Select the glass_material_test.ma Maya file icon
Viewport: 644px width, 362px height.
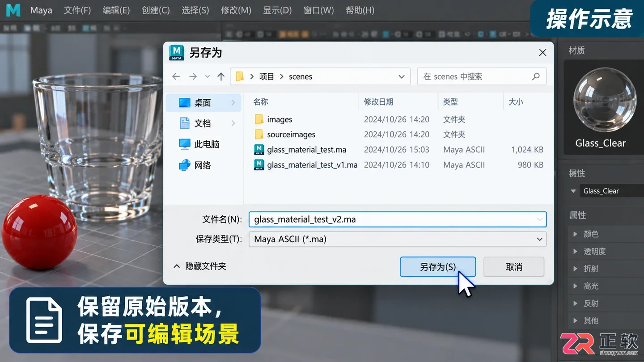click(x=259, y=150)
